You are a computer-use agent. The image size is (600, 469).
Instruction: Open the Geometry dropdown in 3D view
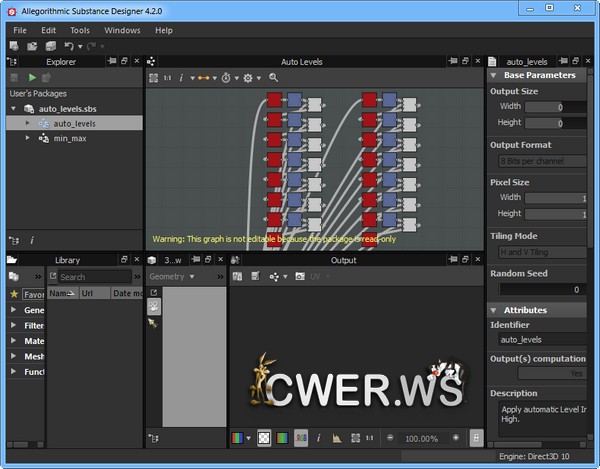pos(172,277)
